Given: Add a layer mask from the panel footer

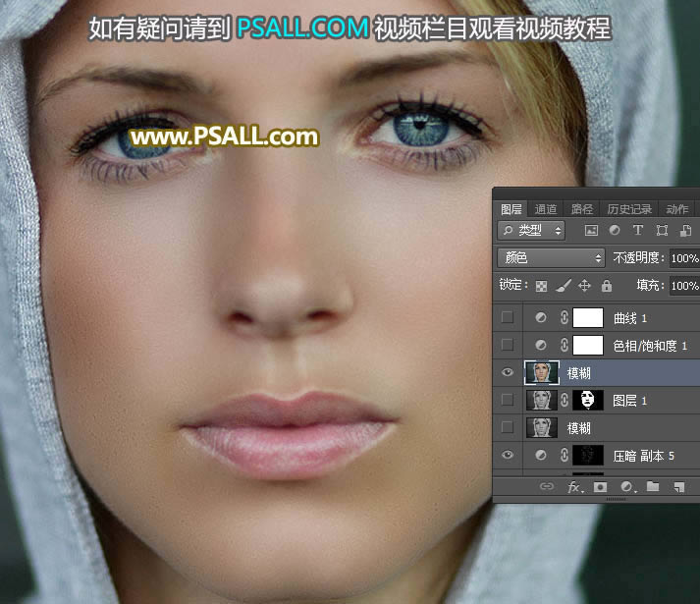Looking at the screenshot, I should pos(601,487).
